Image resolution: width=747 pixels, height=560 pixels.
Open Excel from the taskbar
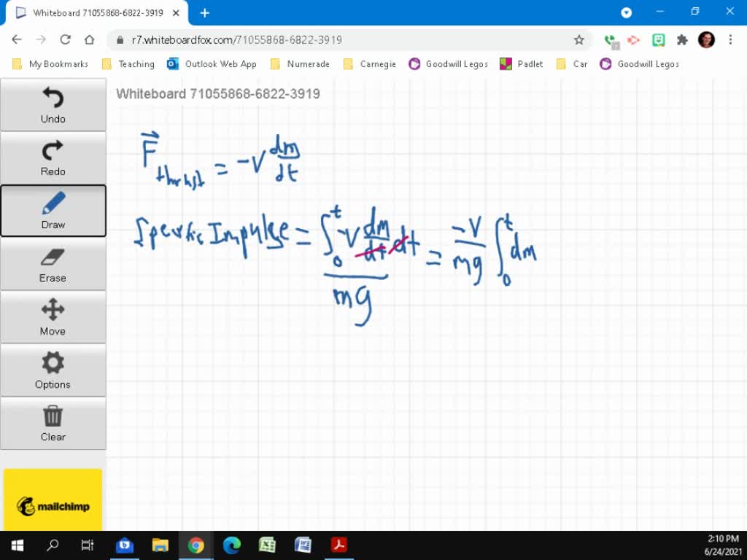pos(267,545)
